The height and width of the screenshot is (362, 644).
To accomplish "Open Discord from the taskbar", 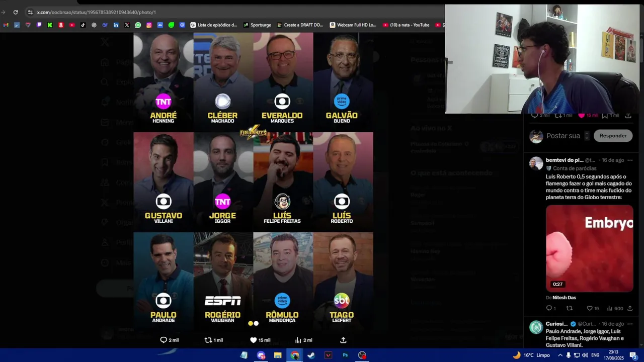I will [261, 355].
